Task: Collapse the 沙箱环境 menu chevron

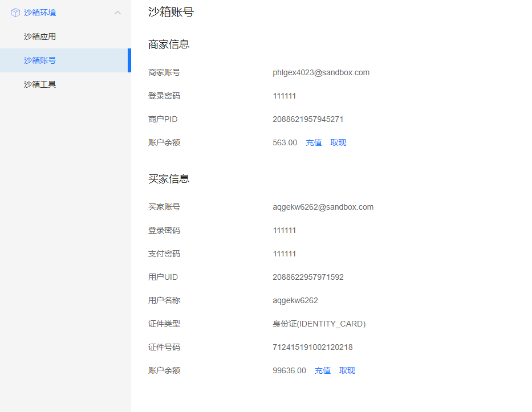Action: pyautogui.click(x=117, y=13)
